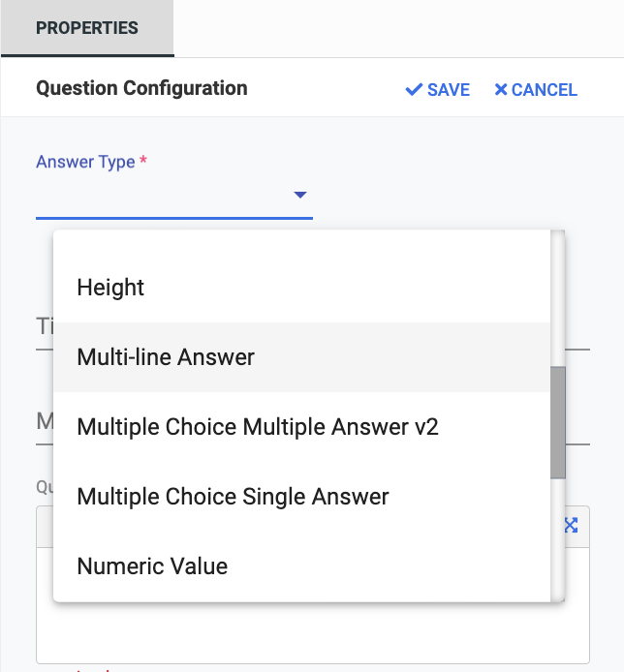Screen dimensions: 624x672
Task: Click the partially hidden field starting with Ti
Action: point(44,326)
